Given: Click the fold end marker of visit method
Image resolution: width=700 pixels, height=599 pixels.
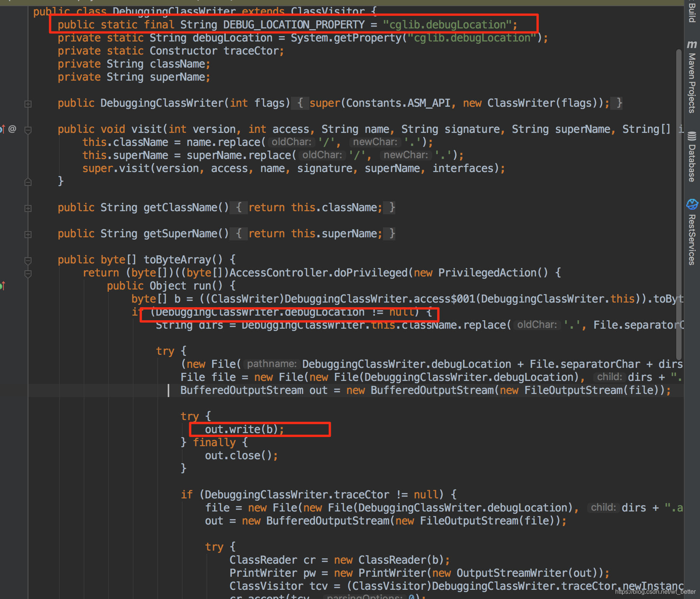Looking at the screenshot, I should click(x=28, y=182).
